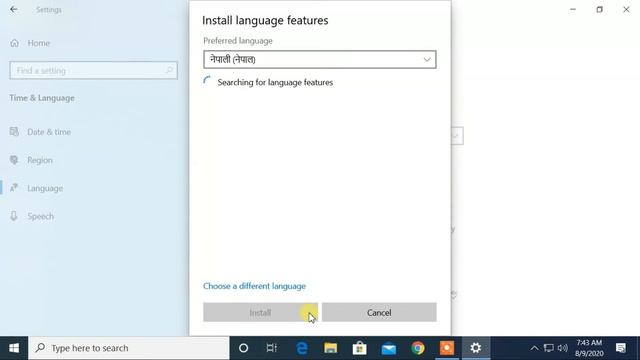The width and height of the screenshot is (640, 360).
Task: Click the Preferred language label
Action: pos(238,41)
